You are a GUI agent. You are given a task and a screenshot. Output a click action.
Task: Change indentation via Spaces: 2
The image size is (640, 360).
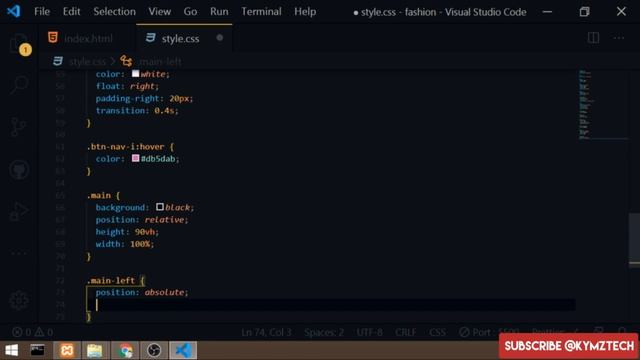tap(324, 332)
